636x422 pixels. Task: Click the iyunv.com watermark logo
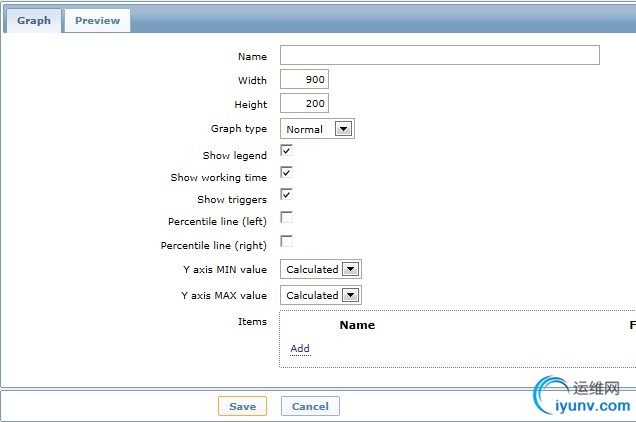click(x=583, y=397)
